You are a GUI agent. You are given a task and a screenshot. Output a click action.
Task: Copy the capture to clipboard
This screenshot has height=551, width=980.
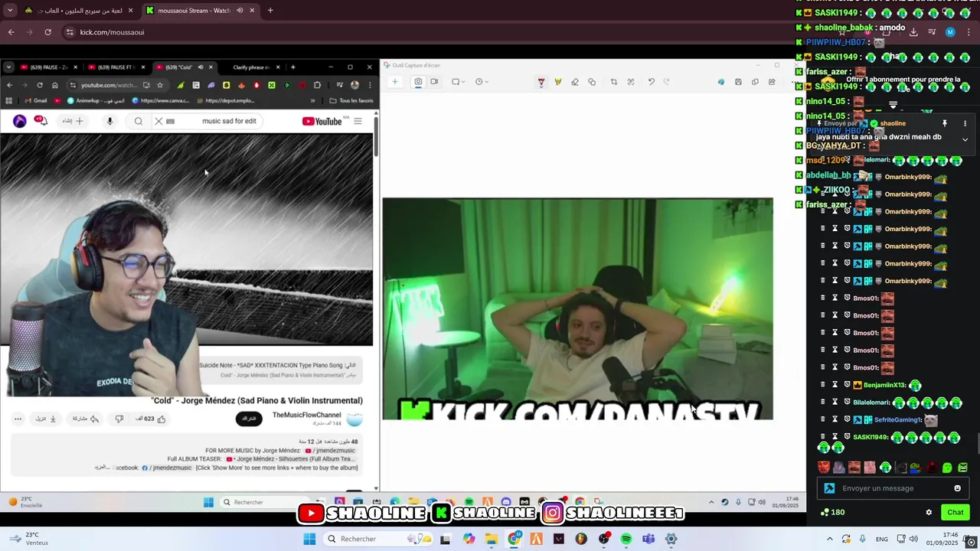tap(755, 82)
